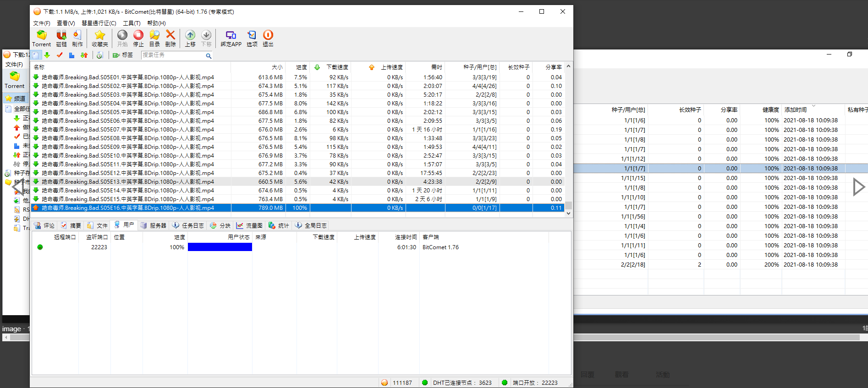The width and height of the screenshot is (868, 388).
Task: Open the 标签 tags dropdown
Action: pyautogui.click(x=123, y=55)
